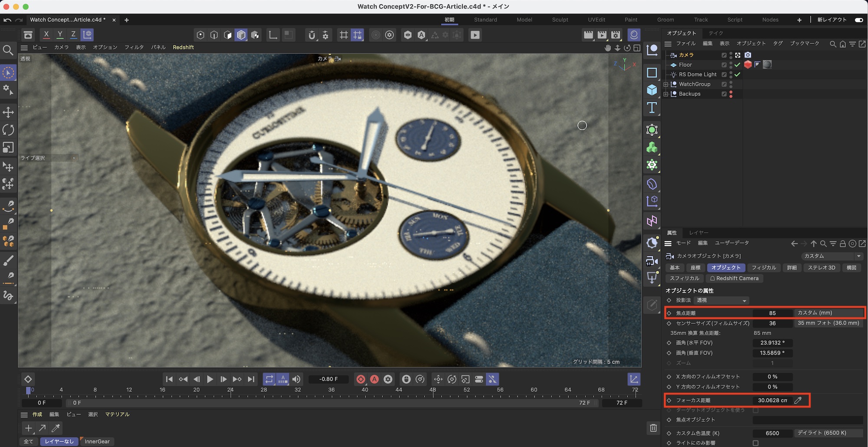This screenshot has width=868, height=447.
Task: Click the magnifier search icon at top left
Action: point(8,51)
